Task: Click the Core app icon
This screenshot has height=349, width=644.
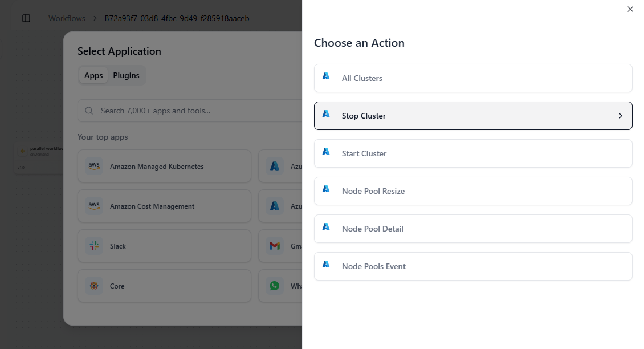Action: click(x=94, y=286)
